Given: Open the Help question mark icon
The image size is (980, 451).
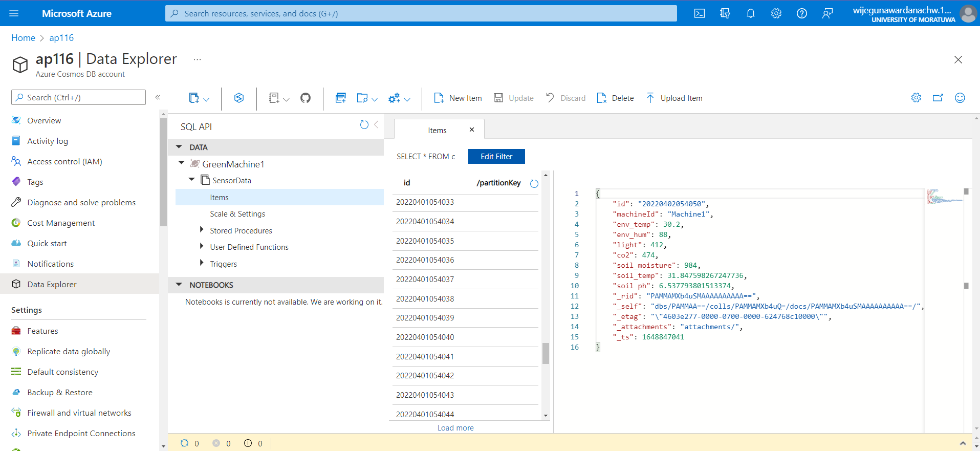Looking at the screenshot, I should coord(802,13).
